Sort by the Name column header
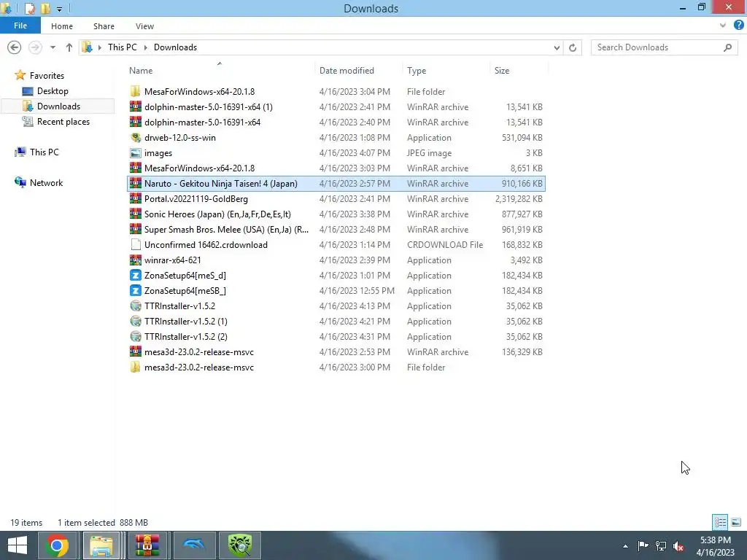Viewport: 747px width, 560px height. (220, 71)
